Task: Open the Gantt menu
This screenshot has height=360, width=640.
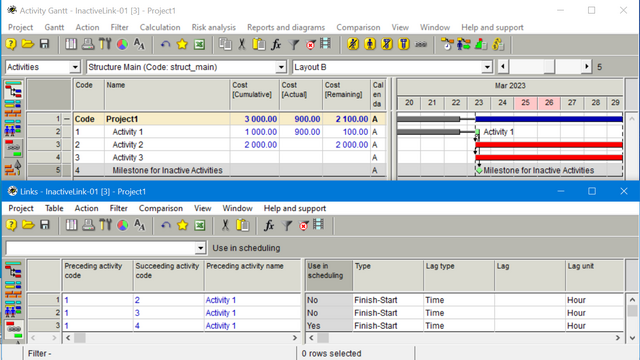Action: coord(54,27)
